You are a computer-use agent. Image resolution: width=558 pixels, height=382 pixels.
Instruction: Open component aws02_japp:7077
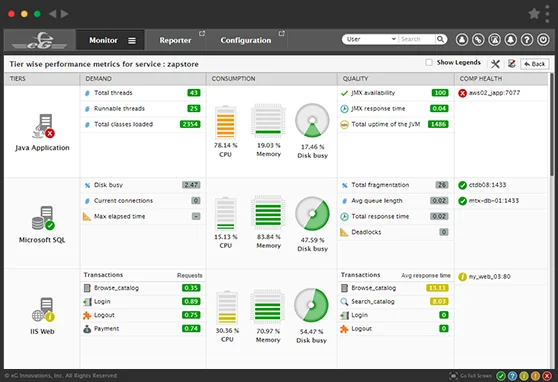(494, 93)
